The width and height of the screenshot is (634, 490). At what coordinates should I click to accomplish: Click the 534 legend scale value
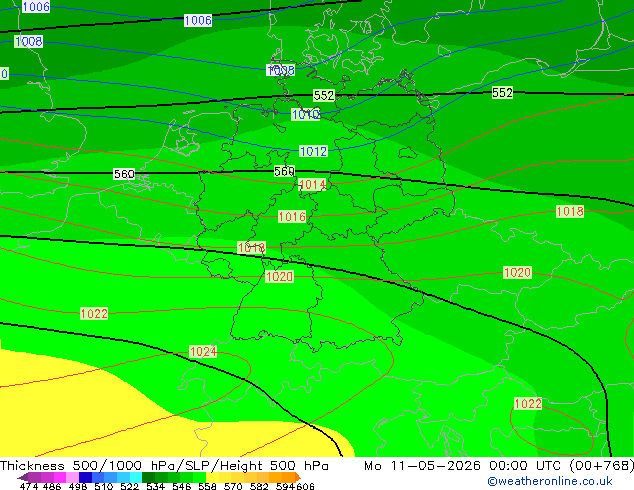155,486
